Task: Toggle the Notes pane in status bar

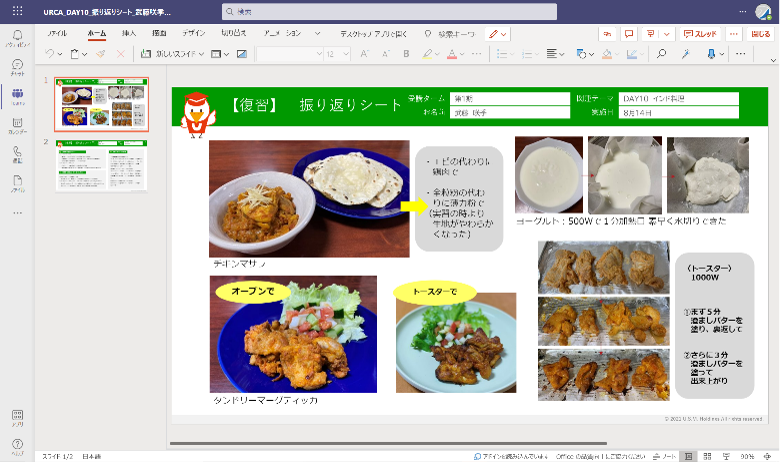Action: 665,457
